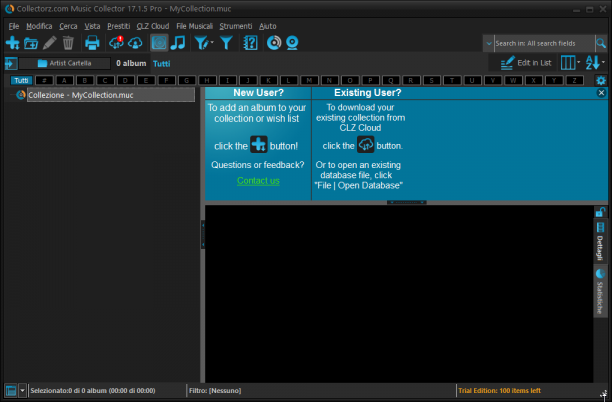Screen dimensions: 612x402
Task: Click the CLZ Cloud sync icon with alert
Action: click(116, 43)
